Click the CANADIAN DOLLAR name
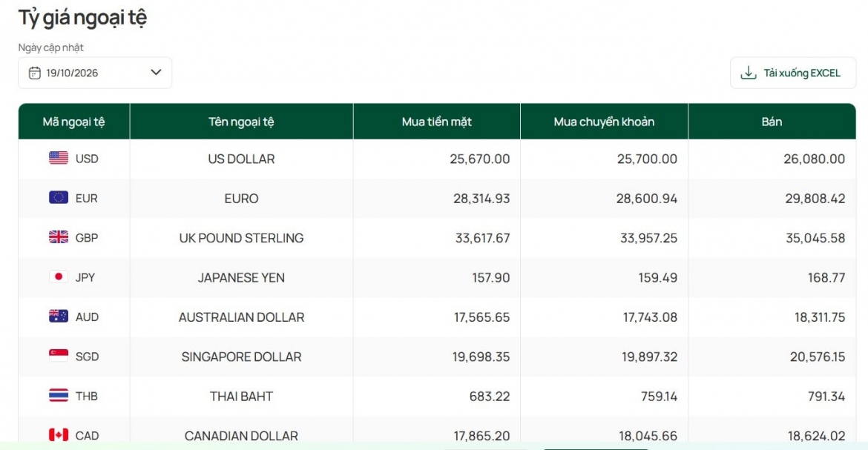868x450 pixels. coord(241,436)
